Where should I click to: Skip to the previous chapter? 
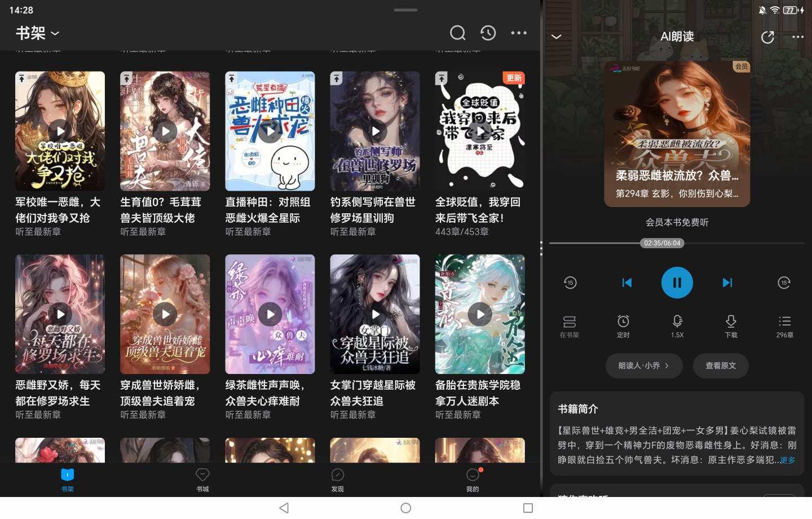(627, 283)
